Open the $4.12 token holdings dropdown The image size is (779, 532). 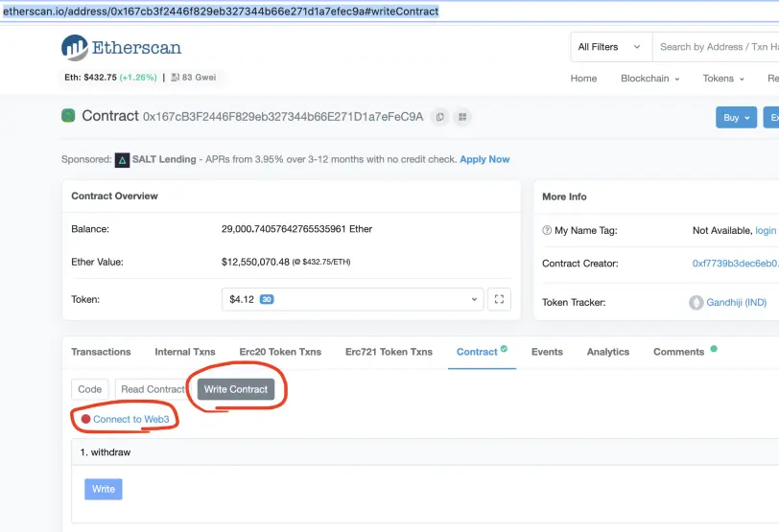pos(353,299)
